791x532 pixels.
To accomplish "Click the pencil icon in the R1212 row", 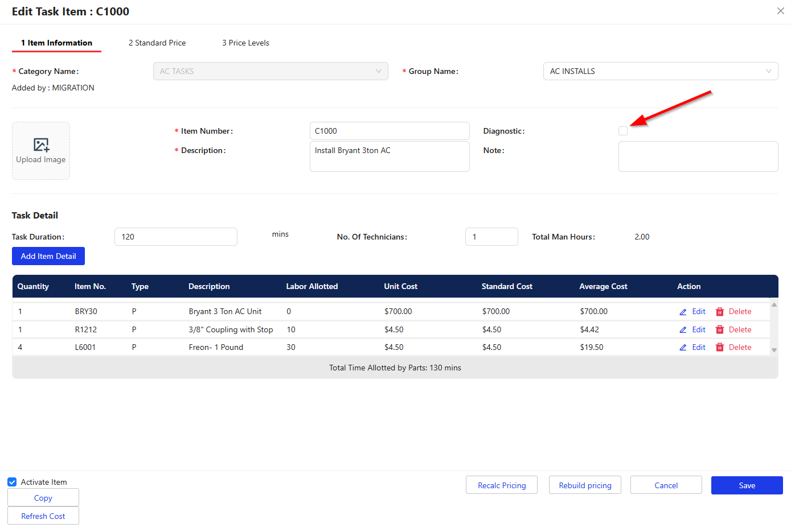I will [x=683, y=330].
